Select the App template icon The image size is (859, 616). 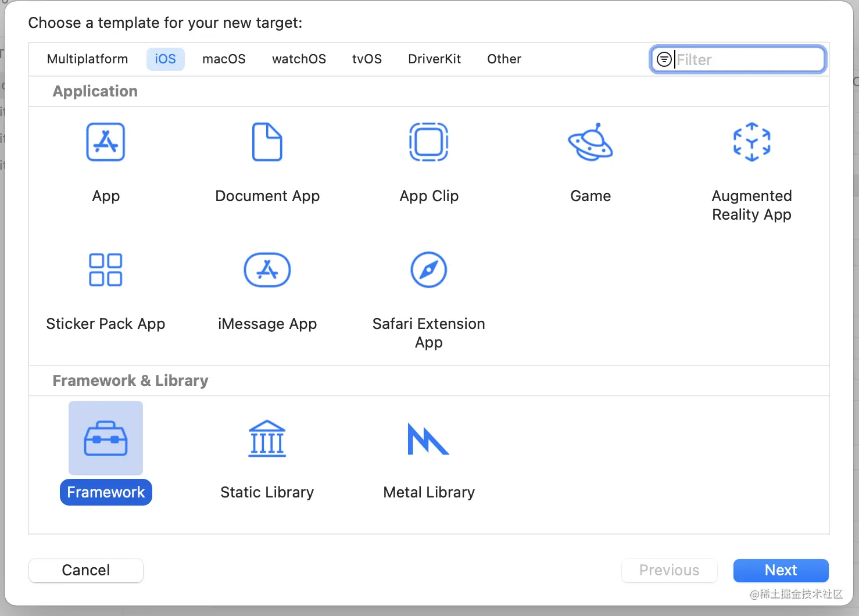(106, 142)
